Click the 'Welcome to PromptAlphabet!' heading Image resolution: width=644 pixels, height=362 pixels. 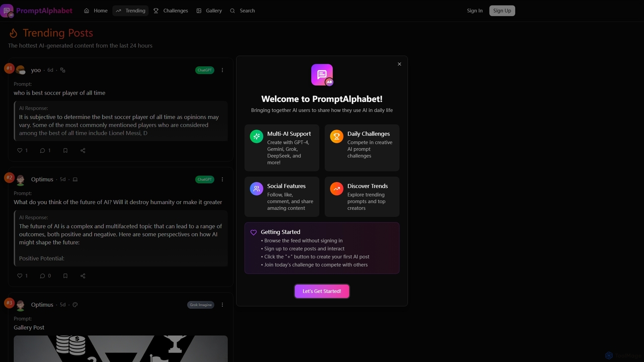(322, 99)
